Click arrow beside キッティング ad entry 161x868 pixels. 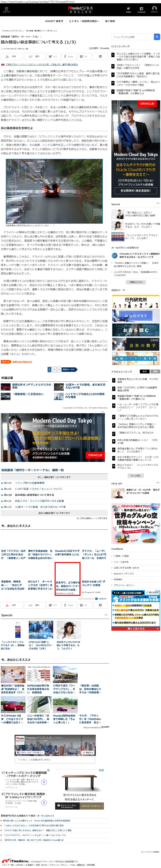44,782
